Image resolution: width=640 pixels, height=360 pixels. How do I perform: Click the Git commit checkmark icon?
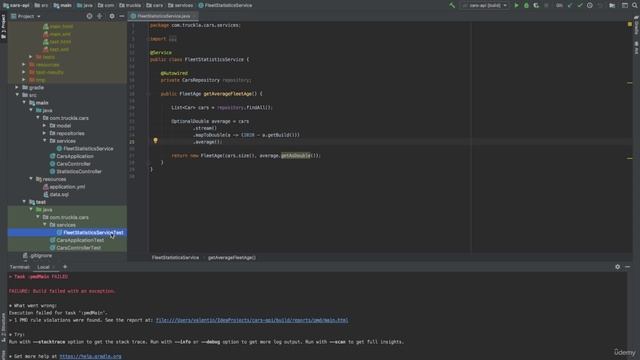coord(580,5)
